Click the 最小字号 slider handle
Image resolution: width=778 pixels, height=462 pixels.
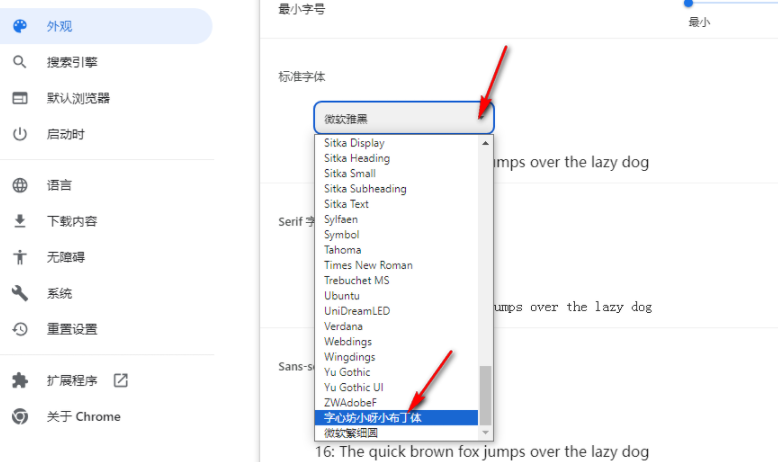coord(688,3)
